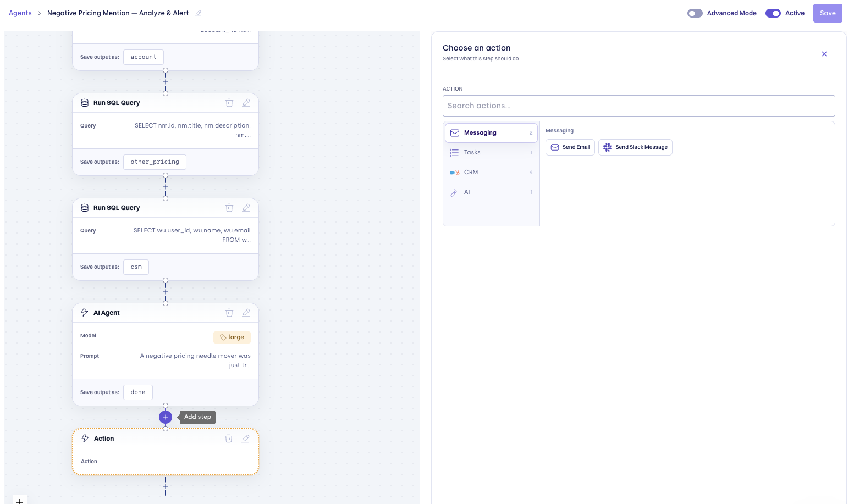Click the database icon of csm query
Viewport: 854px width, 504px height.
click(85, 208)
